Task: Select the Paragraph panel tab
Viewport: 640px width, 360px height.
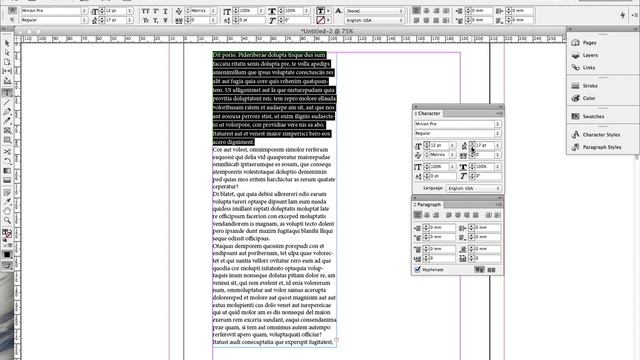Action: [428, 204]
